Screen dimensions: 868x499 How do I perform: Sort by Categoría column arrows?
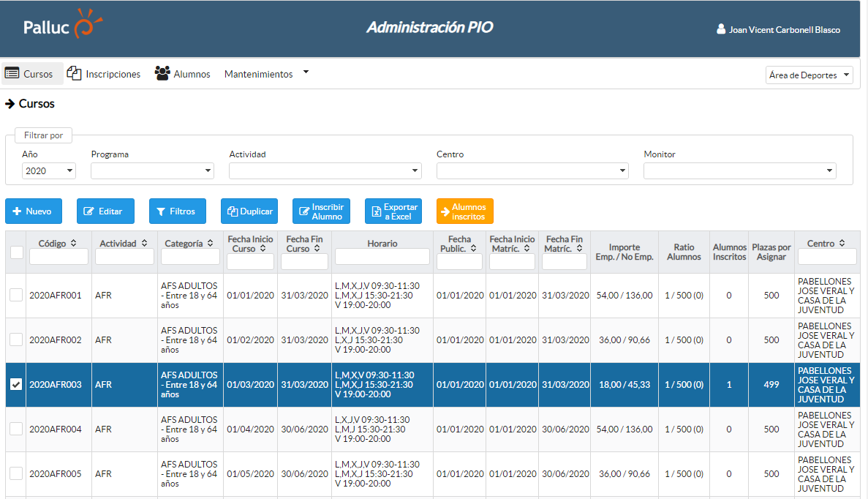coord(211,244)
